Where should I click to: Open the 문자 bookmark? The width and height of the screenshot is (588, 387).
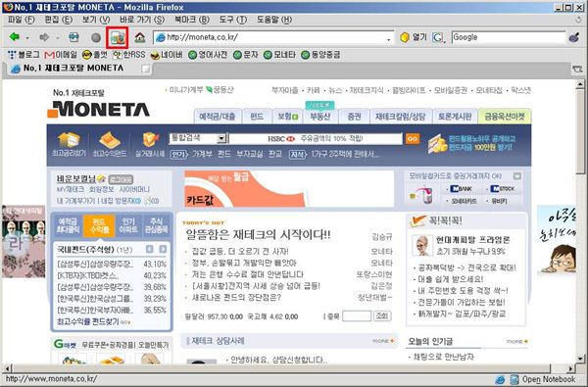point(245,55)
